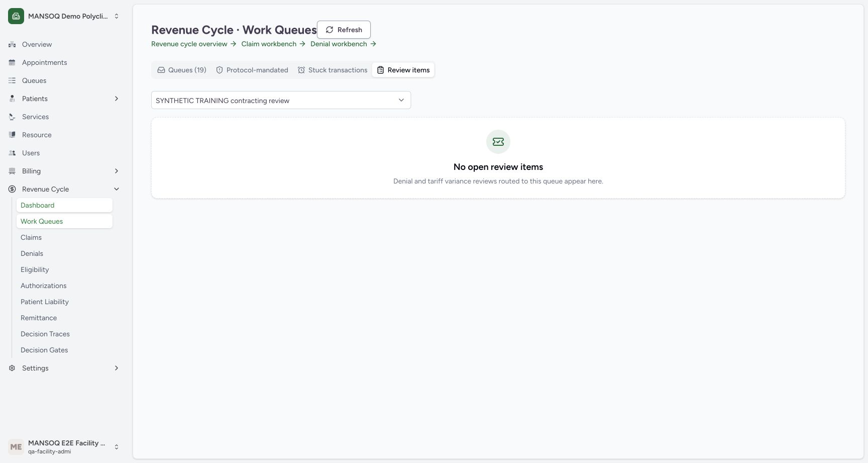This screenshot has width=868, height=463.
Task: Open the facility switcher dropdown arrows
Action: (x=117, y=16)
